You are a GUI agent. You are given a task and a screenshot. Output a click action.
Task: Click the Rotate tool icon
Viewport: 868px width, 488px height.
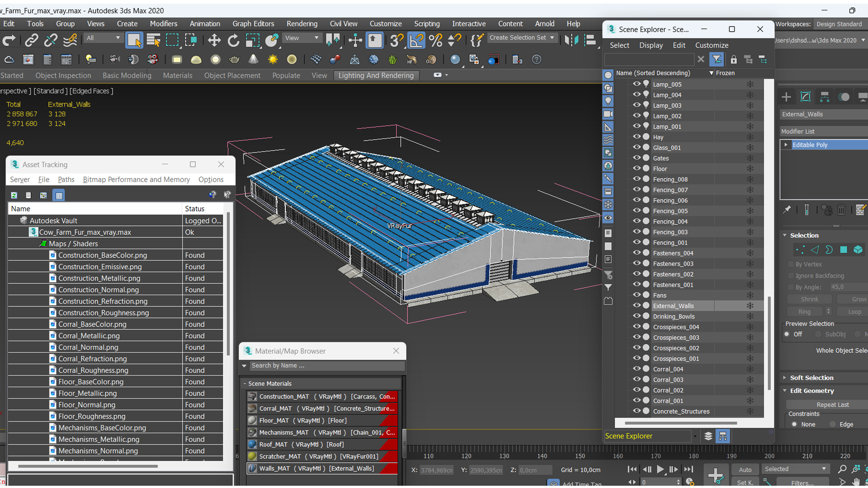pyautogui.click(x=234, y=40)
